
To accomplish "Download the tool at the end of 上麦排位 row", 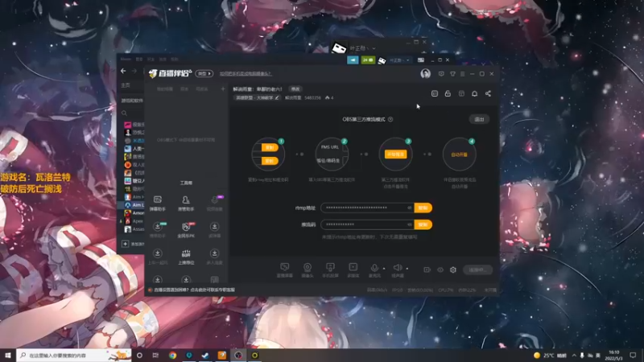I will pos(214,257).
